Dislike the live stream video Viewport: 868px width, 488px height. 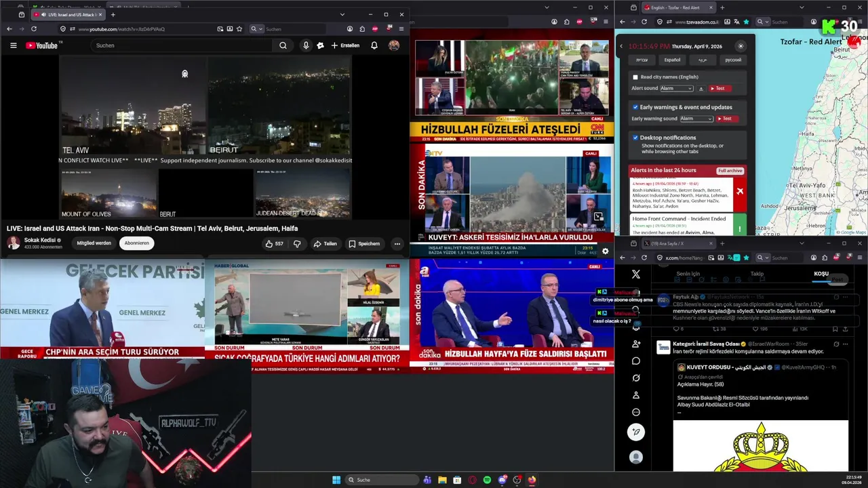coord(297,243)
